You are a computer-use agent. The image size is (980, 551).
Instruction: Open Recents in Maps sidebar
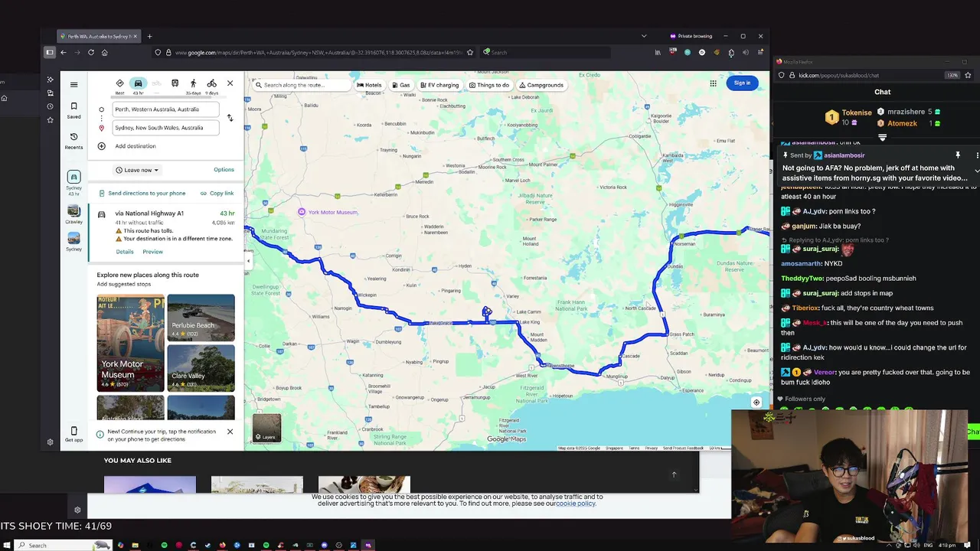73,141
